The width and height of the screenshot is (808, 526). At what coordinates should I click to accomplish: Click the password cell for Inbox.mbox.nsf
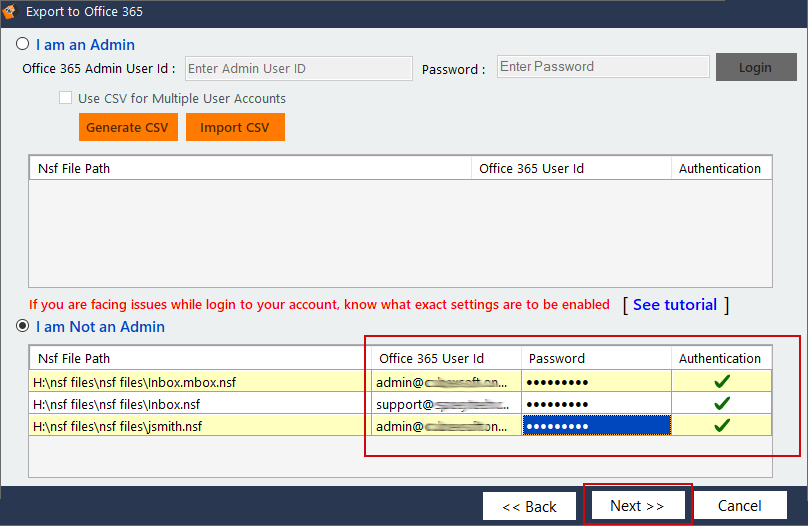pyautogui.click(x=597, y=382)
